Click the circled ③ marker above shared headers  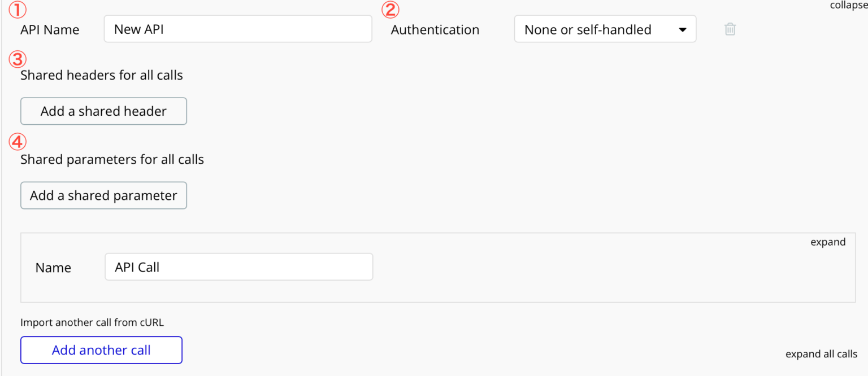[18, 59]
